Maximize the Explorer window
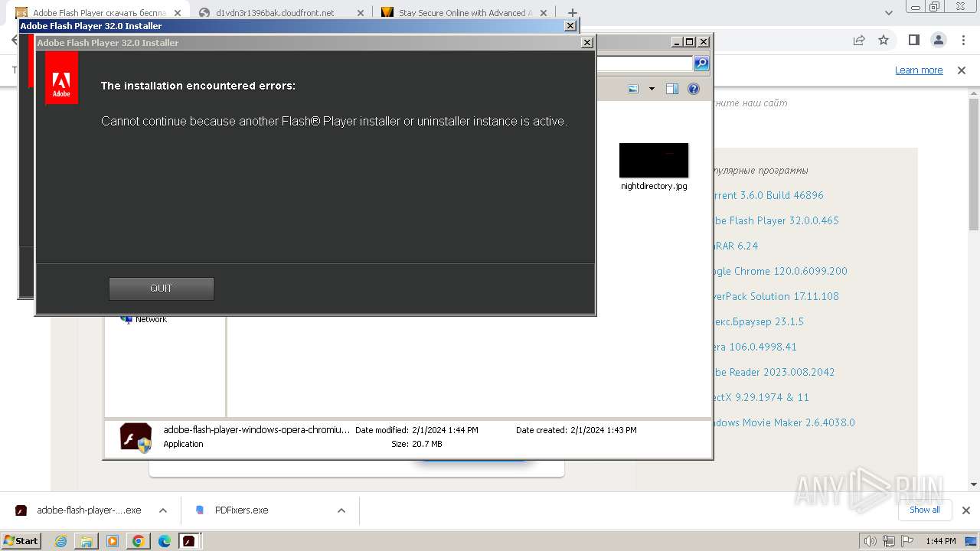Screen dimensions: 980x551 (x=689, y=42)
